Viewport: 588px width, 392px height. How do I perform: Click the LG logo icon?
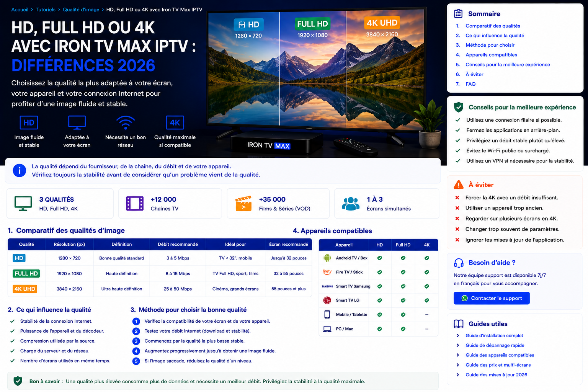[x=327, y=300]
